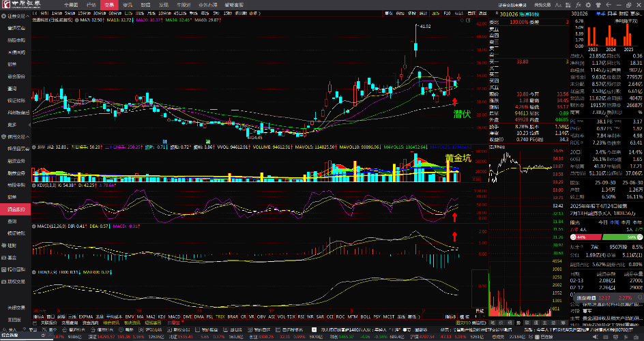644x341 pixels.
Task: Switch to the 全景图 tab
Action: 71,5
